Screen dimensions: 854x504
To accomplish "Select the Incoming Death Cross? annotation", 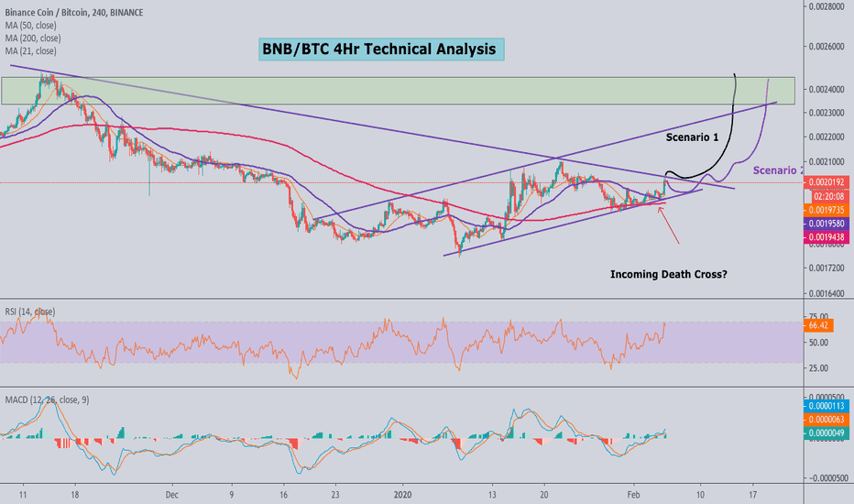I will (668, 274).
